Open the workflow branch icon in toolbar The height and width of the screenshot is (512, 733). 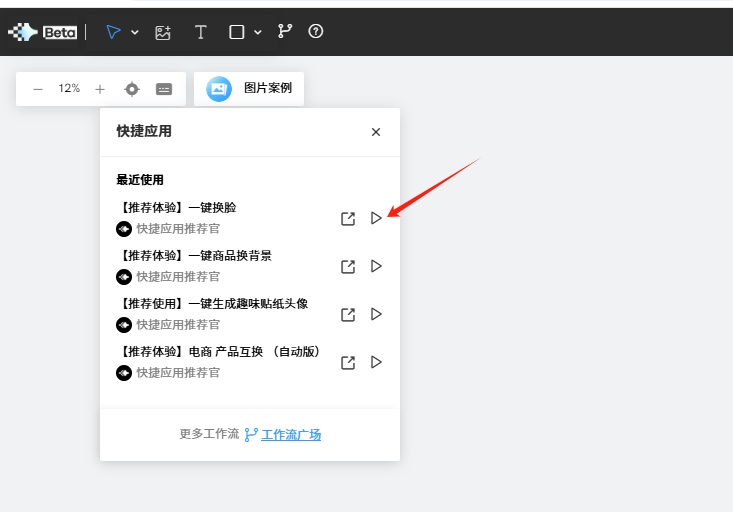click(x=285, y=31)
